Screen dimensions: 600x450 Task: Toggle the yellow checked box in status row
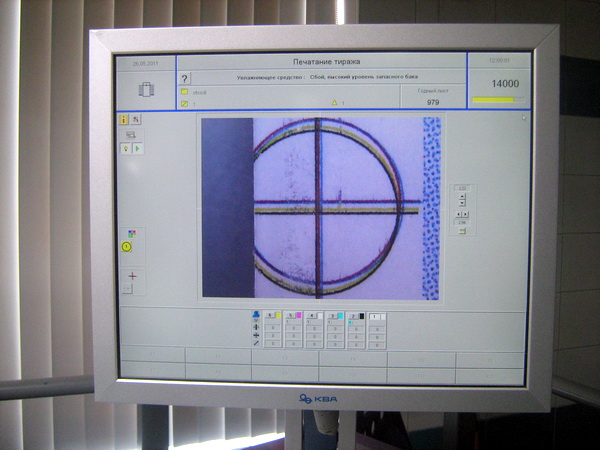(185, 103)
